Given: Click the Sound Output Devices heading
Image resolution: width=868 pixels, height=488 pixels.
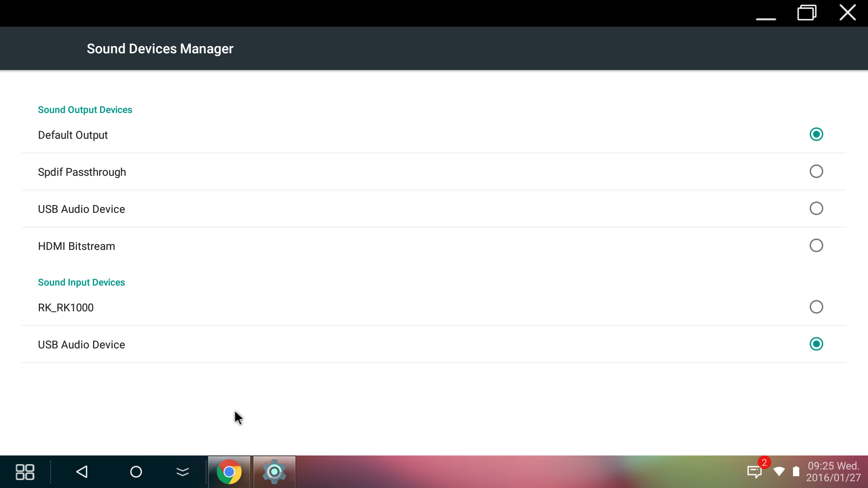Looking at the screenshot, I should click(x=85, y=110).
